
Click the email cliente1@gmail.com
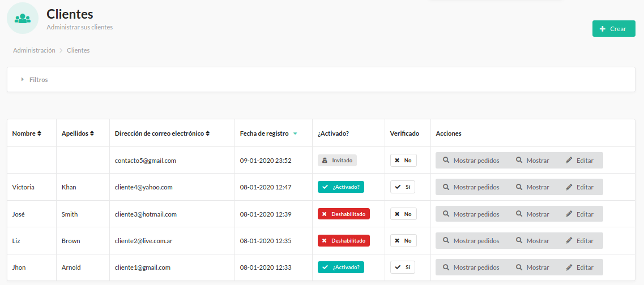tap(143, 267)
